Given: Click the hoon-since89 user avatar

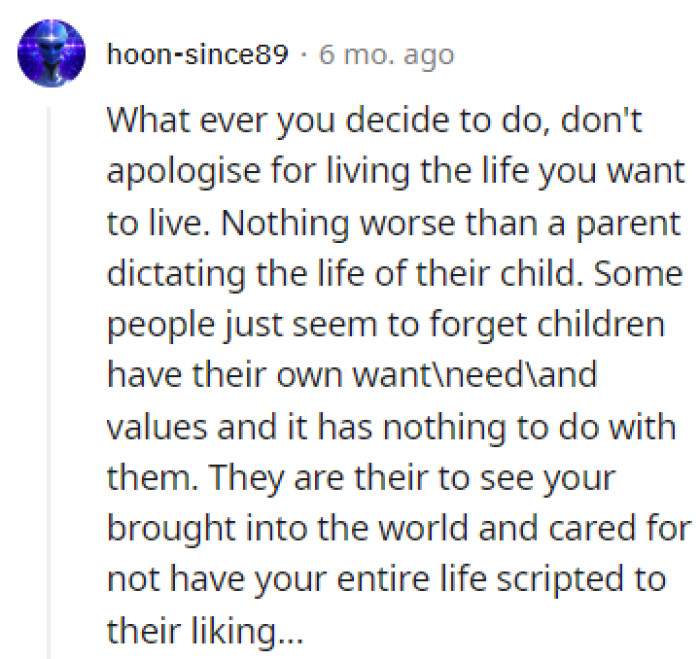Looking at the screenshot, I should 48,53.
